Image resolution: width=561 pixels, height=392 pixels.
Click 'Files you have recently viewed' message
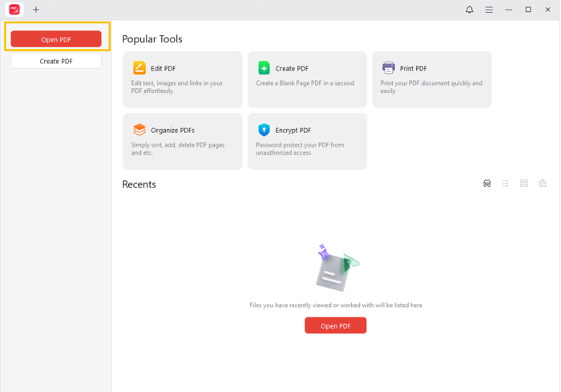point(336,305)
